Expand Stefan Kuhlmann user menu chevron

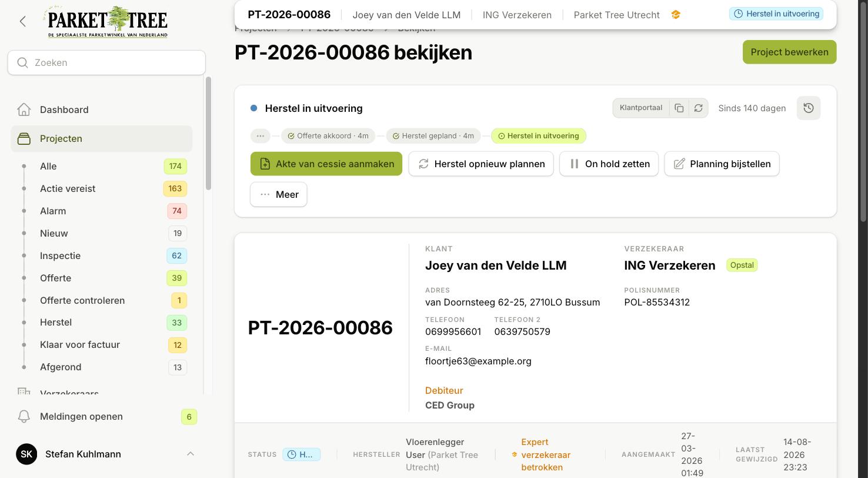(190, 454)
